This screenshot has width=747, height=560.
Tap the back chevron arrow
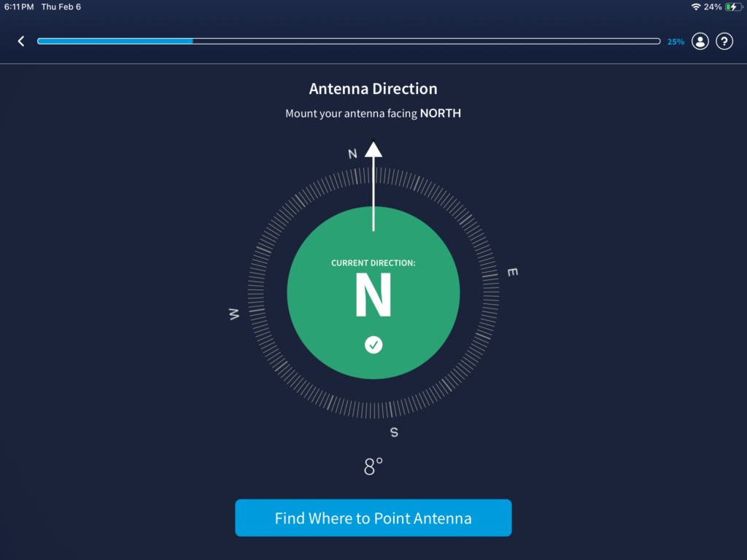(21, 42)
